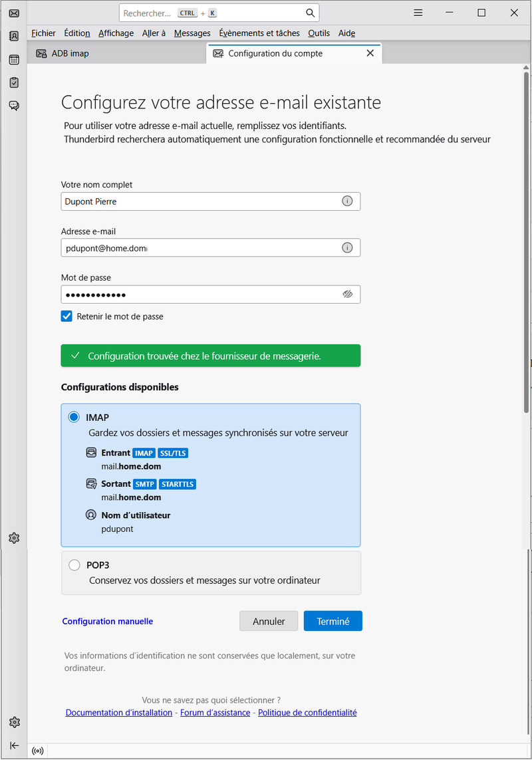Open the Outils menu

tap(319, 33)
